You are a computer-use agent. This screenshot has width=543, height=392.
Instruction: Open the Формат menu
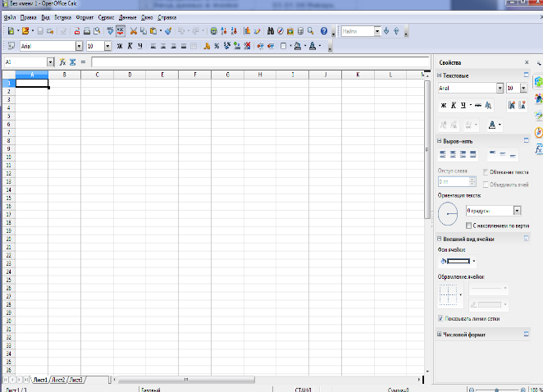point(84,17)
